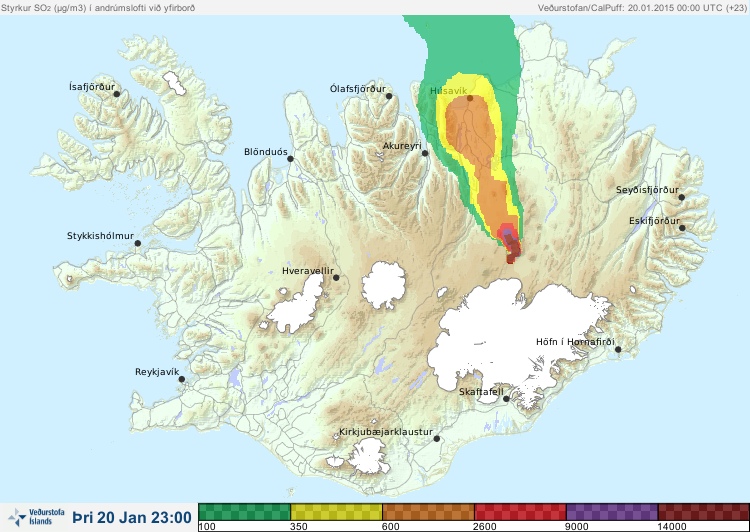This screenshot has height=532, width=750.
Task: Click the 100 legend value
Action: [207, 527]
